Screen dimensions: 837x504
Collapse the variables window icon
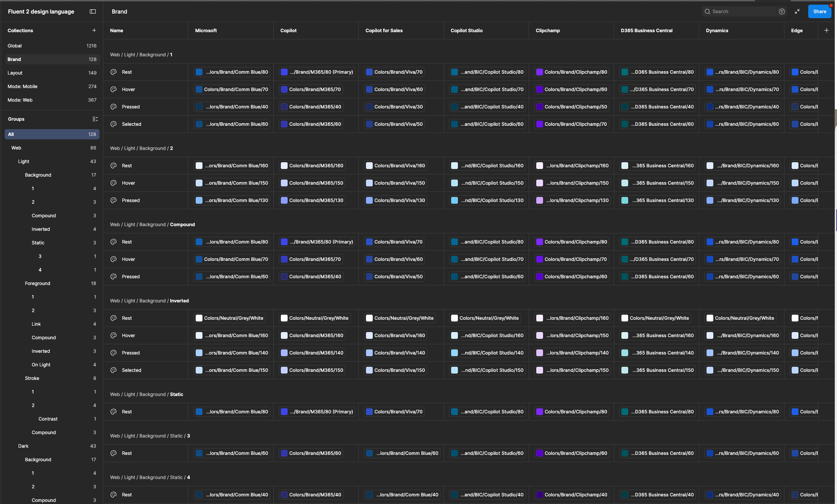(797, 11)
